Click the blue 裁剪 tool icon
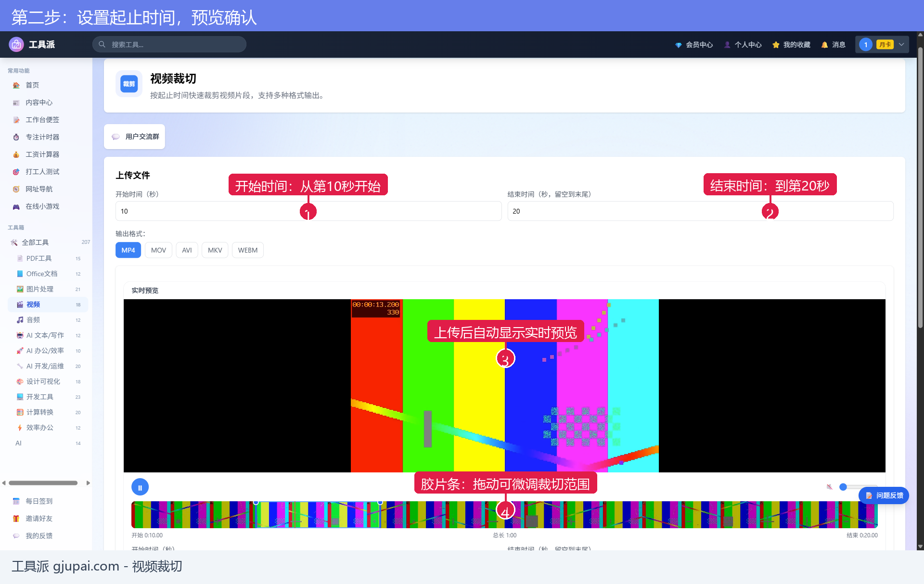The height and width of the screenshot is (584, 924). coord(129,84)
